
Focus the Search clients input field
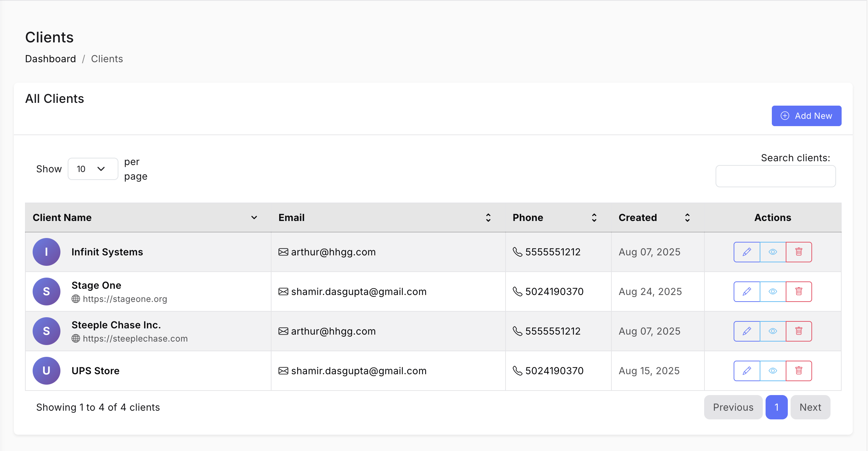pyautogui.click(x=775, y=176)
